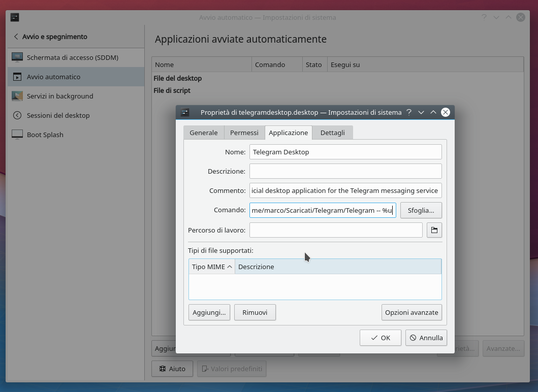
Task: Sort by Tipo MIME column header
Action: pyautogui.click(x=212, y=267)
